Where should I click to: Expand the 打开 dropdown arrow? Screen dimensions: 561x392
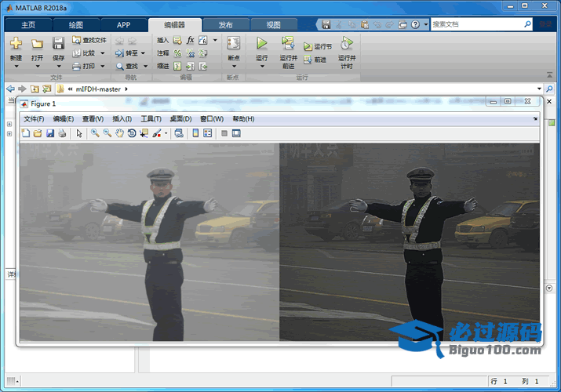point(37,67)
